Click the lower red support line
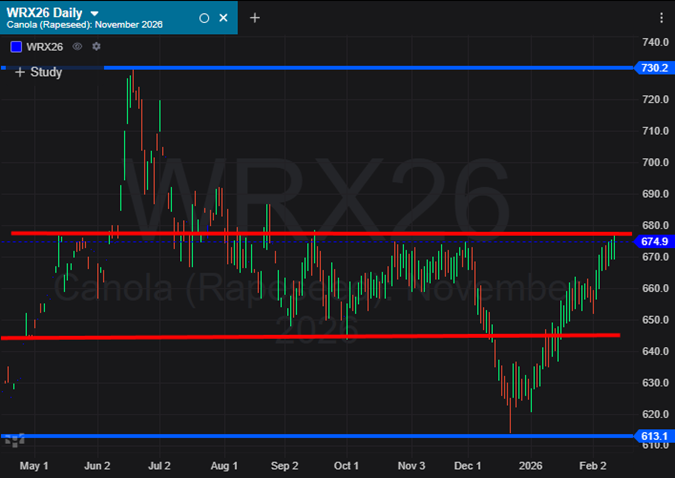 310,336
